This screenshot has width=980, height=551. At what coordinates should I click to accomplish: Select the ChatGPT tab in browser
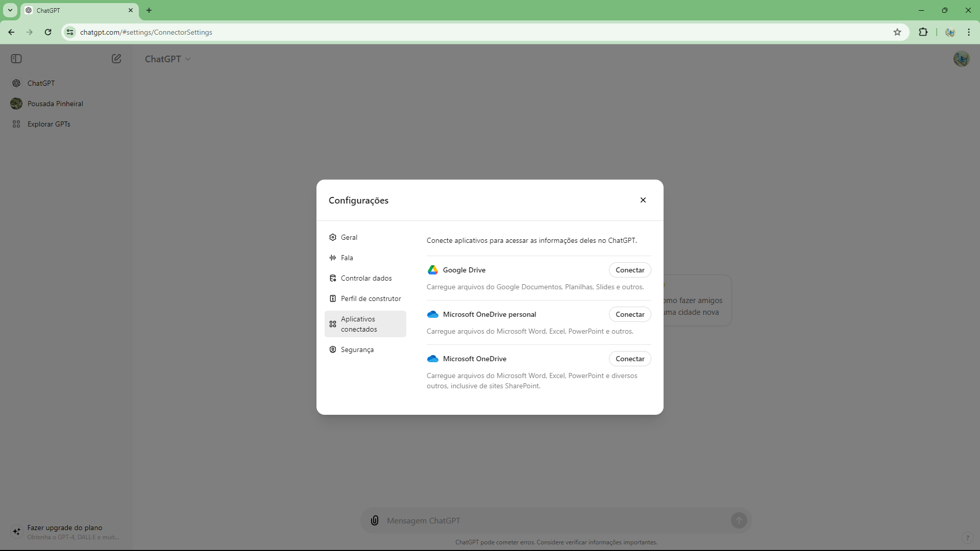point(79,10)
